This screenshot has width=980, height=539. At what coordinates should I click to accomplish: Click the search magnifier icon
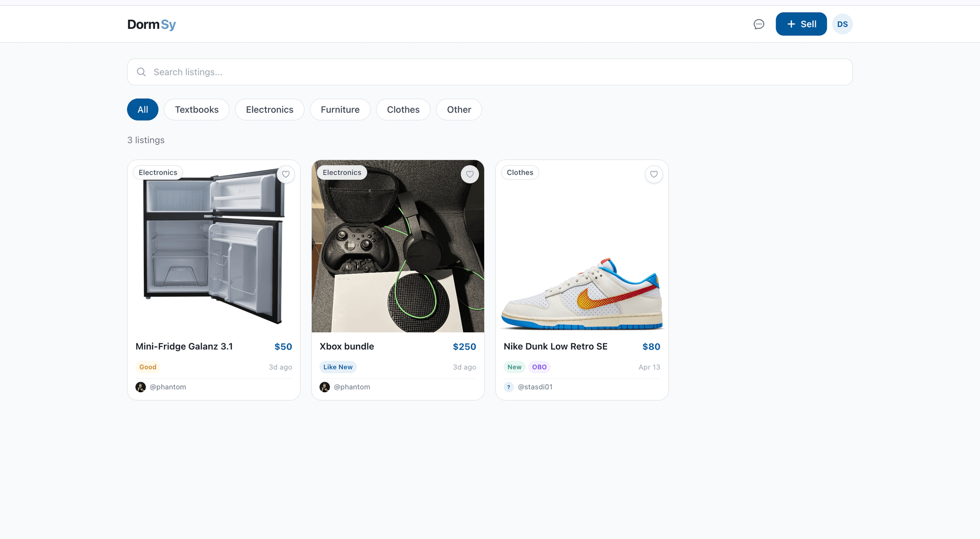coord(141,72)
